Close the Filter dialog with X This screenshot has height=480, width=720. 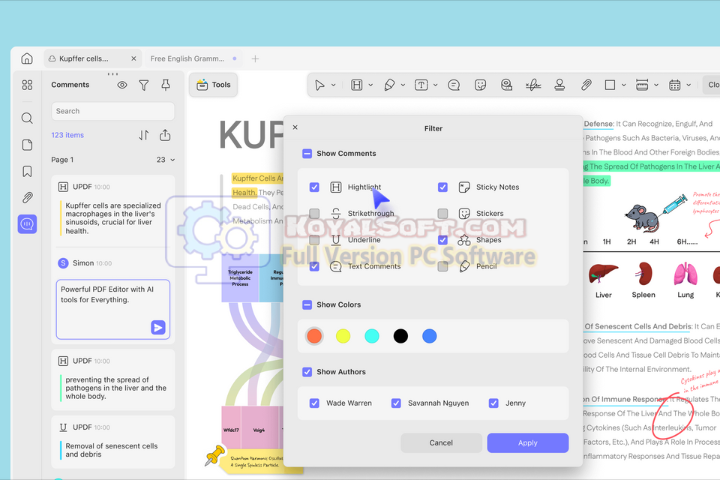point(295,127)
